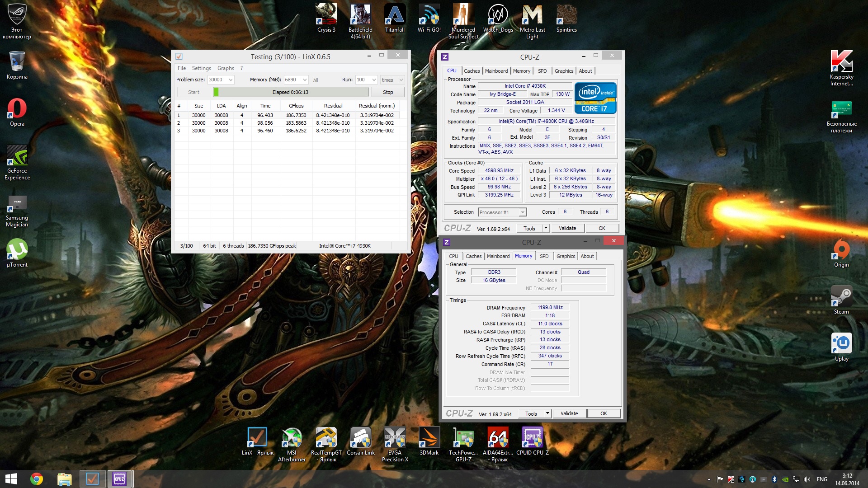This screenshot has width=868, height=488.
Task: Open the LinX Settings menu
Action: 202,68
